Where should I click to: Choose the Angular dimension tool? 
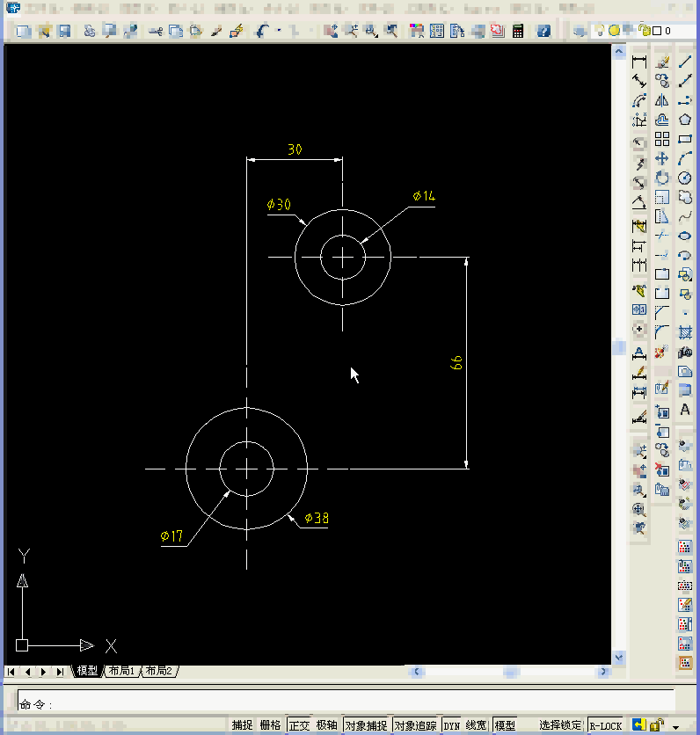639,202
